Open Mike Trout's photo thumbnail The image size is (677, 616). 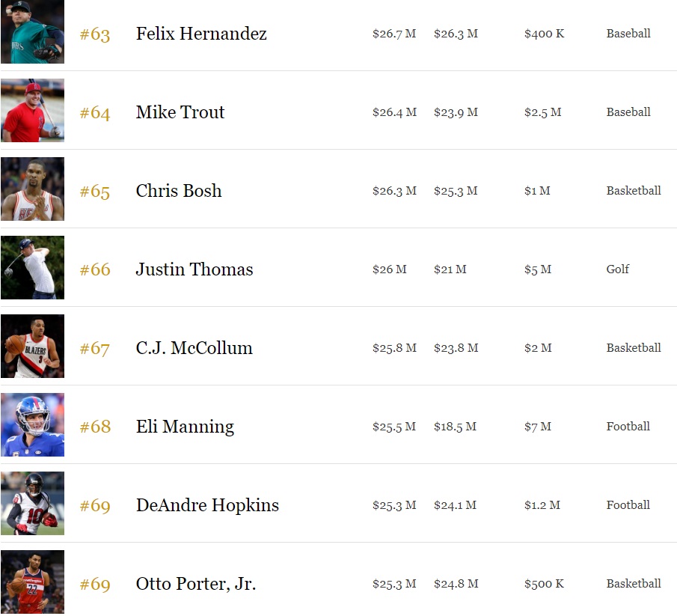point(32,111)
